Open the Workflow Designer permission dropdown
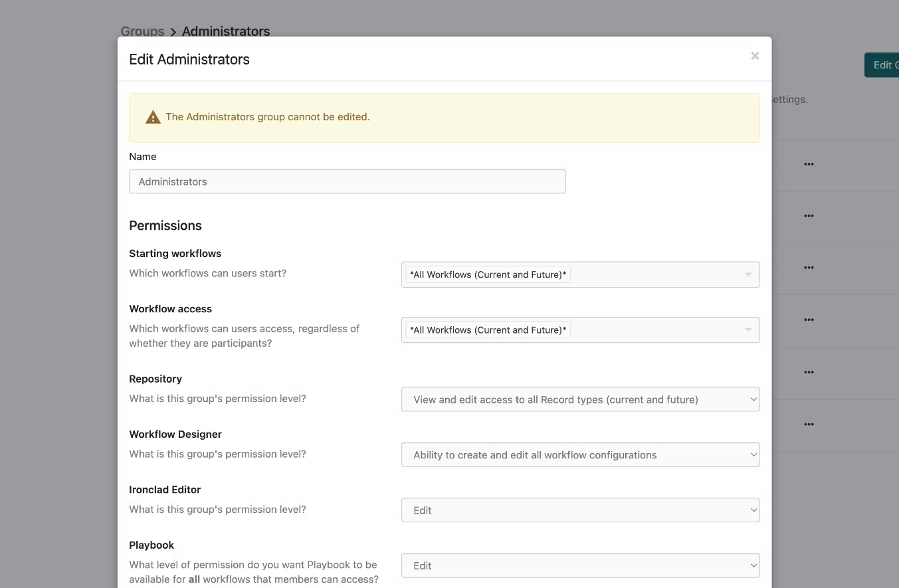The width and height of the screenshot is (899, 588). point(580,455)
